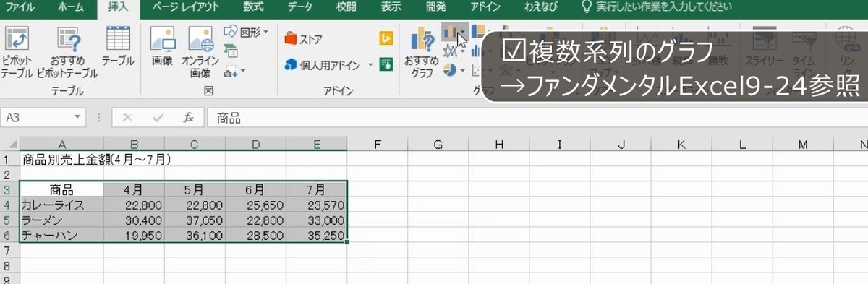The height and width of the screenshot is (284, 868).
Task: Select the カレーライス cell
Action: (61, 205)
